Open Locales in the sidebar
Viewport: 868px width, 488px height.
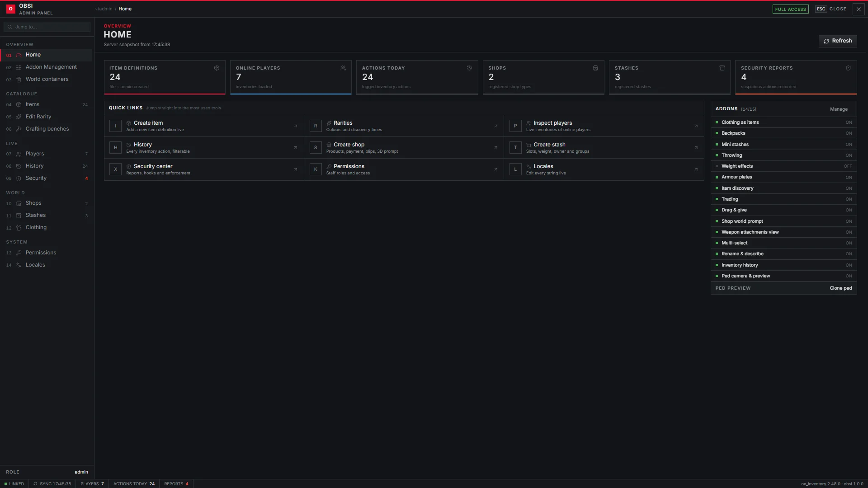pos(46,265)
